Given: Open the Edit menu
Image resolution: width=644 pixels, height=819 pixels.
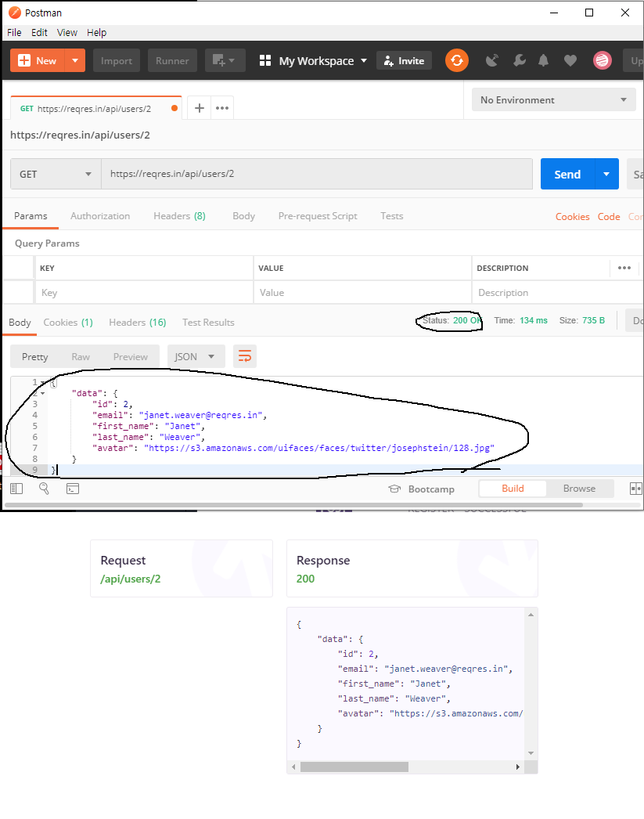Looking at the screenshot, I should coord(39,32).
